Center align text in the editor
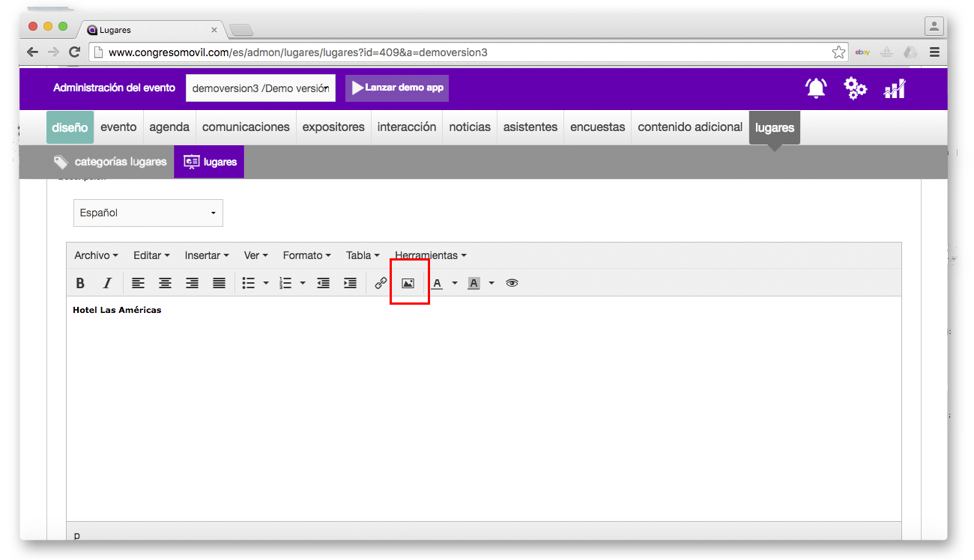 tap(165, 283)
